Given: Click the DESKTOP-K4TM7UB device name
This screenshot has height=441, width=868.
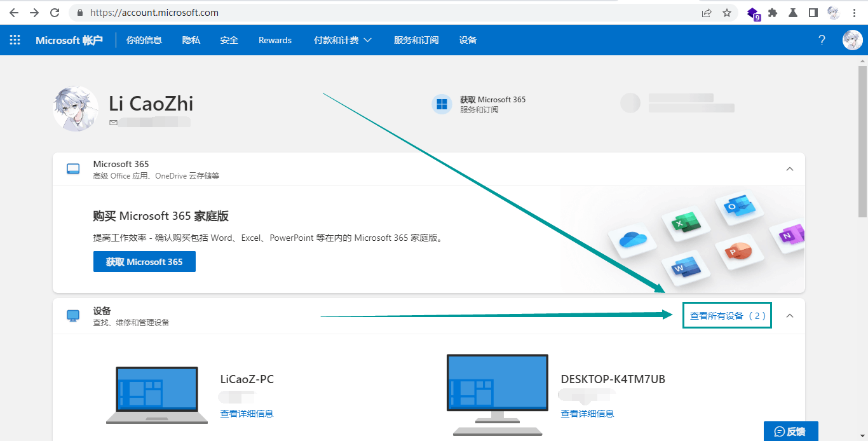Looking at the screenshot, I should [613, 379].
